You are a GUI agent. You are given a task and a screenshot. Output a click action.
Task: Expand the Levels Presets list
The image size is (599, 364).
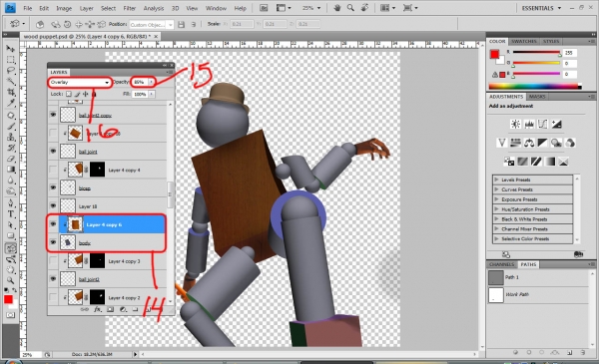496,180
